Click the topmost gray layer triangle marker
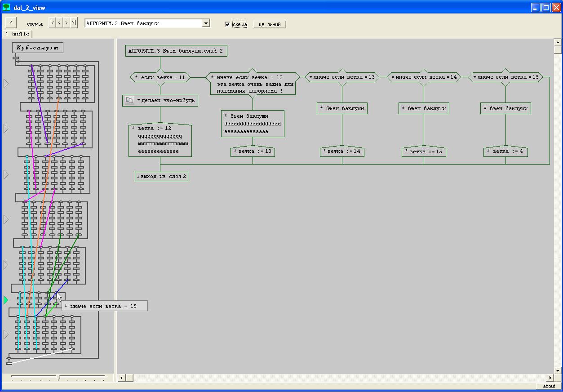 pyautogui.click(x=6, y=83)
